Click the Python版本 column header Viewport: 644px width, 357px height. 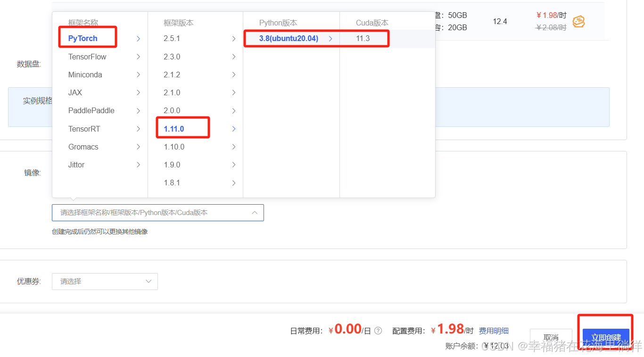(278, 23)
